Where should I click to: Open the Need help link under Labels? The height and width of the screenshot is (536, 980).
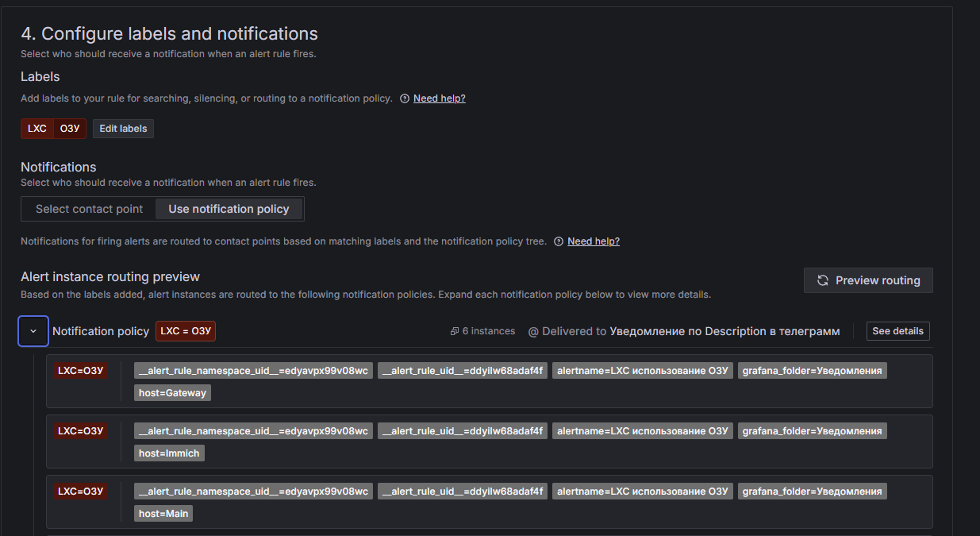point(439,98)
